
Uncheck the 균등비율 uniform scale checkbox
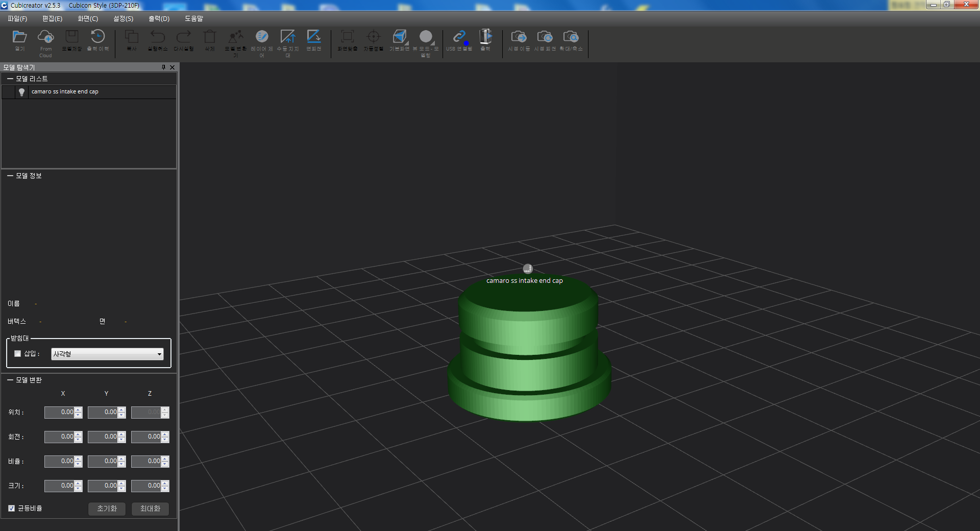[x=11, y=508]
